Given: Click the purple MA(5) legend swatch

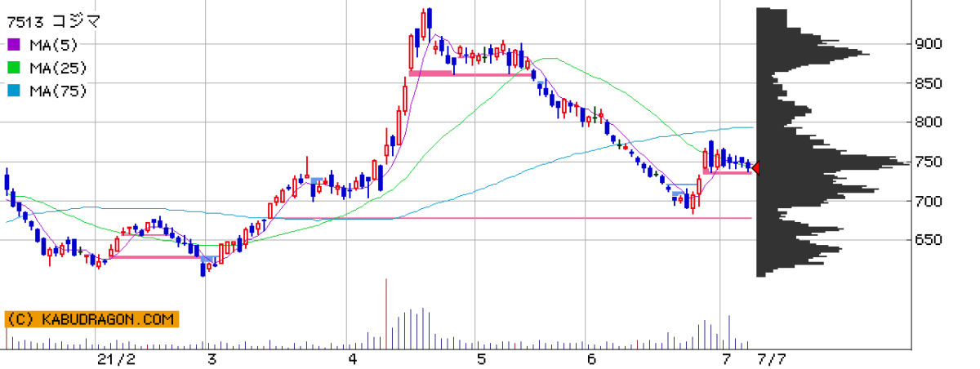Looking at the screenshot, I should click(x=14, y=44).
